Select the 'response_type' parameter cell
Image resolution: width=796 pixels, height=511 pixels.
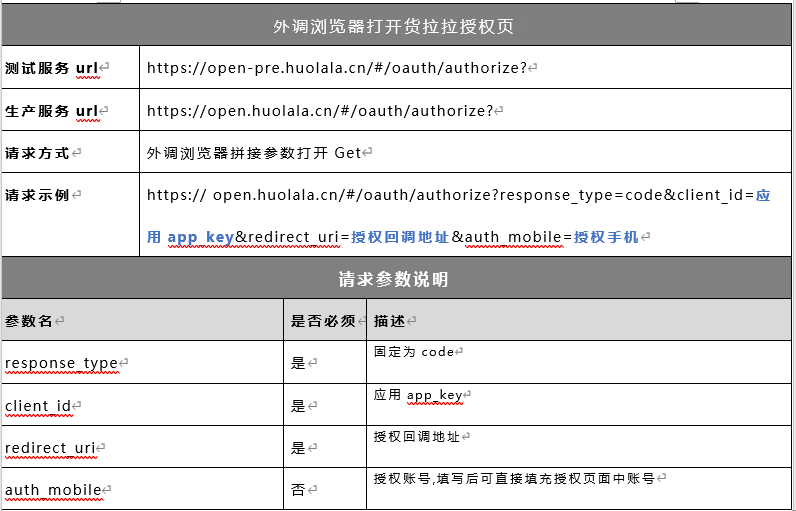[x=143, y=362]
